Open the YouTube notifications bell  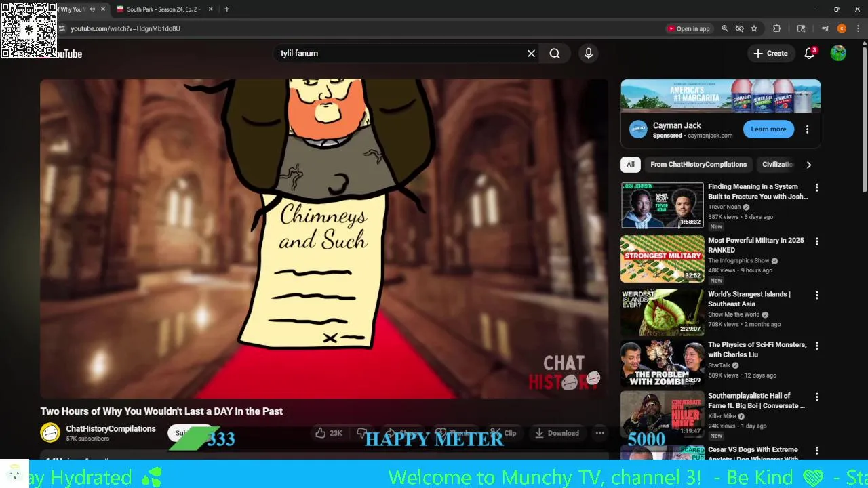[809, 54]
